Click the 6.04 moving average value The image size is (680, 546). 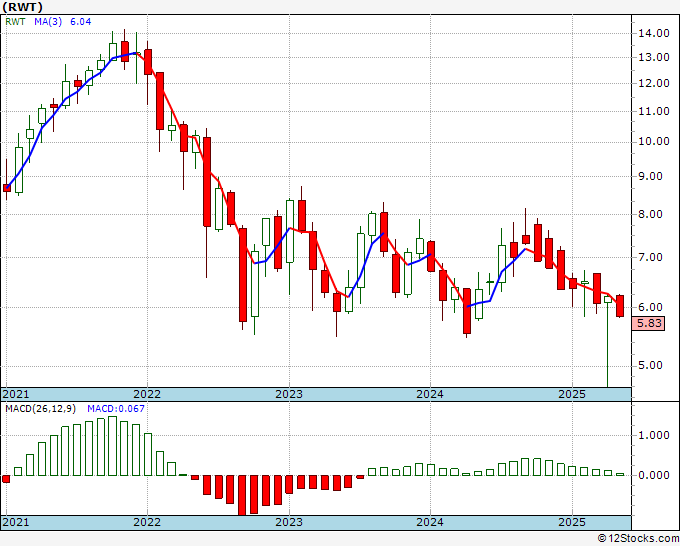pyautogui.click(x=81, y=22)
